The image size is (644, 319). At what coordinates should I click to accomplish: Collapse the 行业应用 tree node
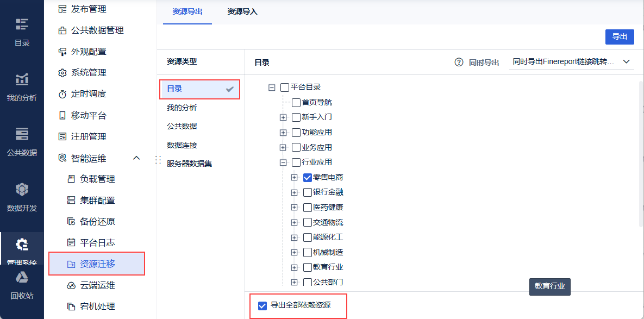[x=283, y=162]
